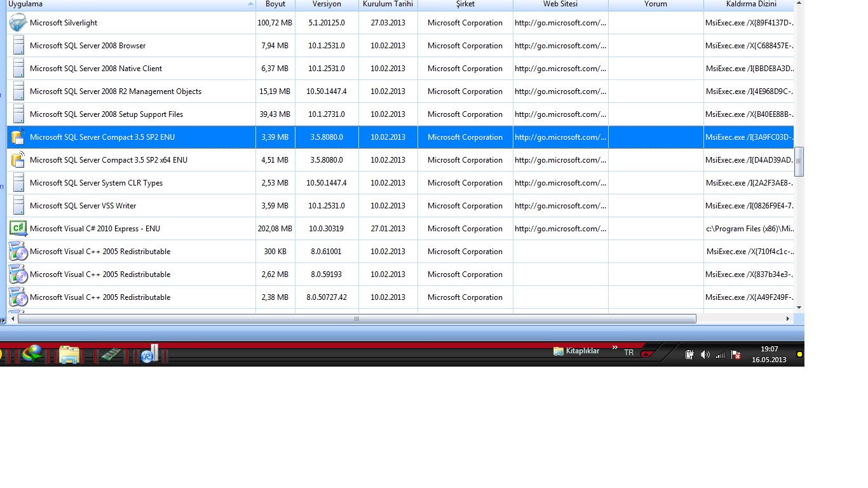Click the power plug tray icon

689,355
